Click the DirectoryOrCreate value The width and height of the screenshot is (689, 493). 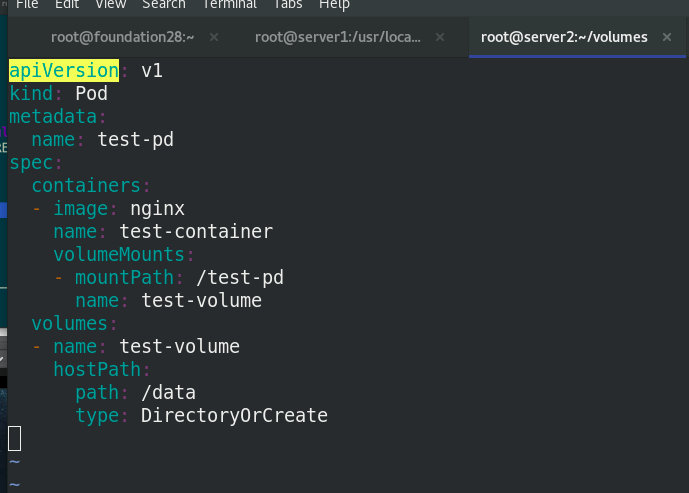point(234,416)
